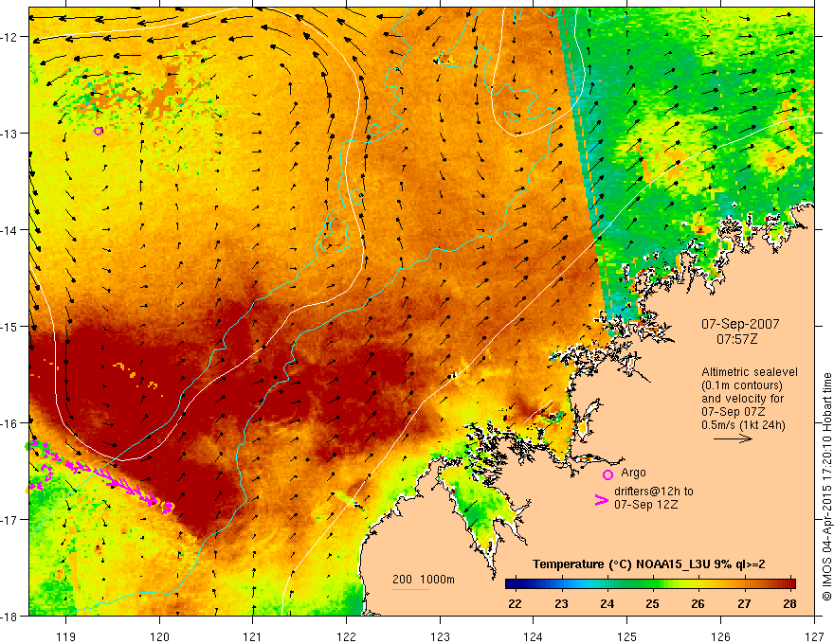Click longitude axis label 127

[814, 636]
